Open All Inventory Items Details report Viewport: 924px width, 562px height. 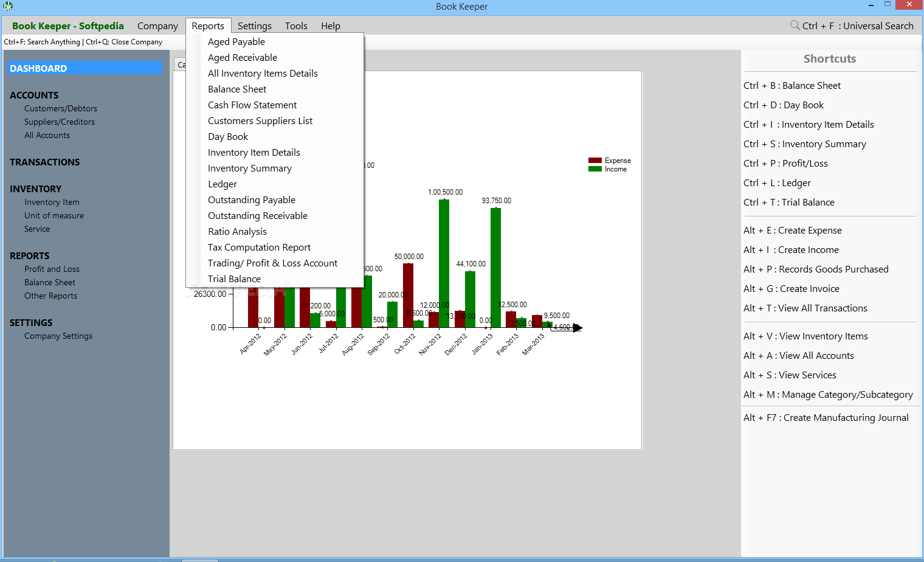pyautogui.click(x=263, y=73)
